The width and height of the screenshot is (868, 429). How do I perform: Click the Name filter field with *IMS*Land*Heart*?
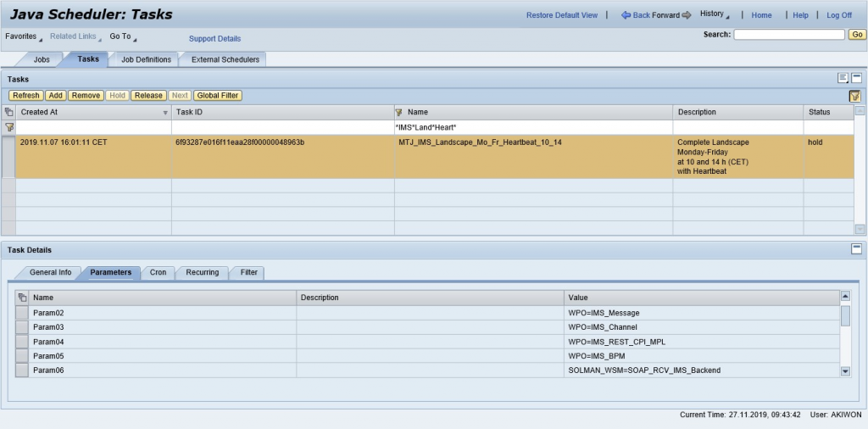coord(534,127)
